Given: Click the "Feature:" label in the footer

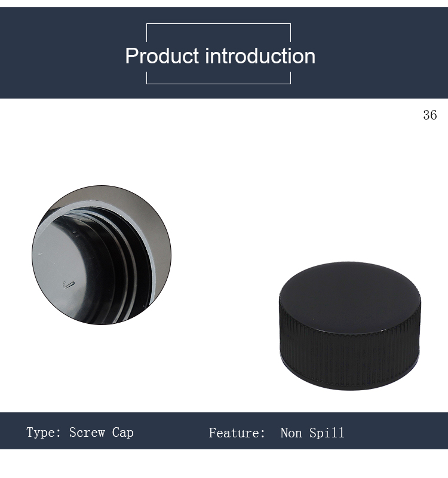Looking at the screenshot, I should [237, 433].
